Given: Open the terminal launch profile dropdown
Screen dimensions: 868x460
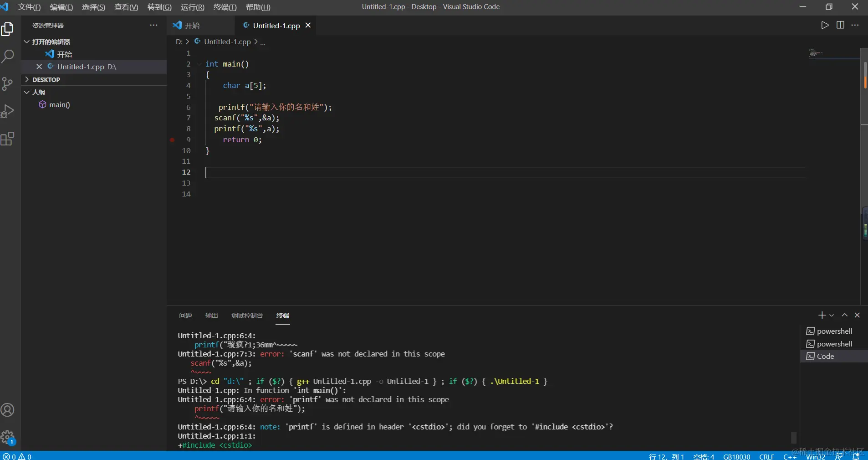Looking at the screenshot, I should tap(832, 315).
